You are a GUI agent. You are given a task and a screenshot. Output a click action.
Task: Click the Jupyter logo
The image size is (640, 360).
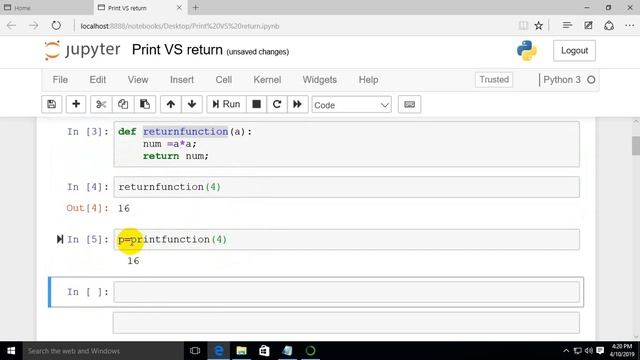[83, 50]
